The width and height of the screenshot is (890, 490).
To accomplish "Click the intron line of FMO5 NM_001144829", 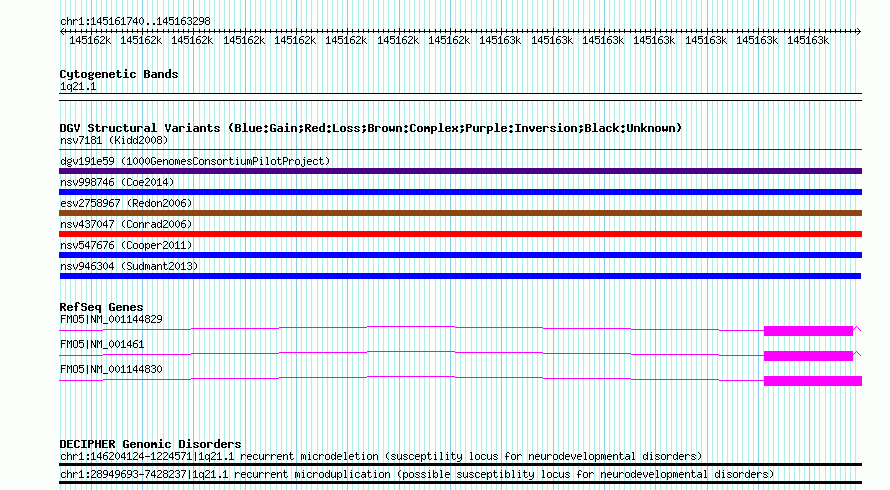I will [x=411, y=327].
